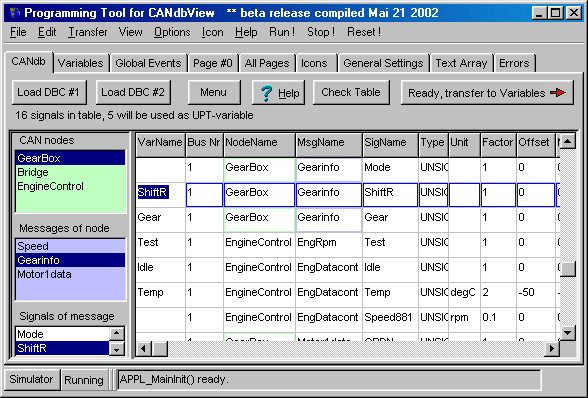Switch to the General Settings tab
This screenshot has height=398, width=588.
tap(383, 63)
